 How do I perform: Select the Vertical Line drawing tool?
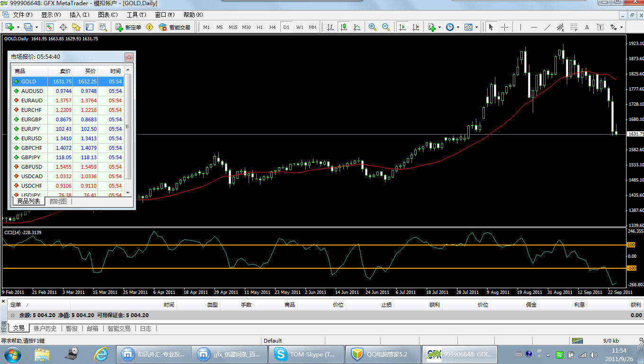(x=521, y=27)
